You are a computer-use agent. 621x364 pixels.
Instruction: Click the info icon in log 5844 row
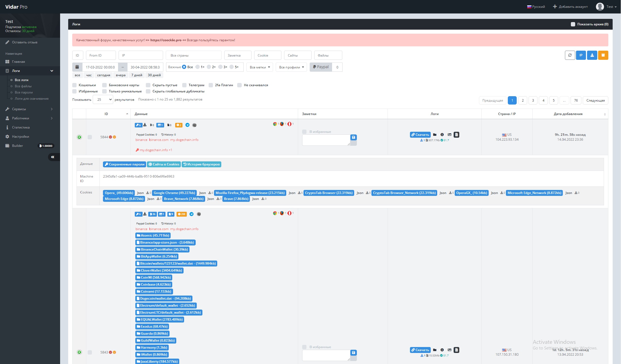point(442,135)
